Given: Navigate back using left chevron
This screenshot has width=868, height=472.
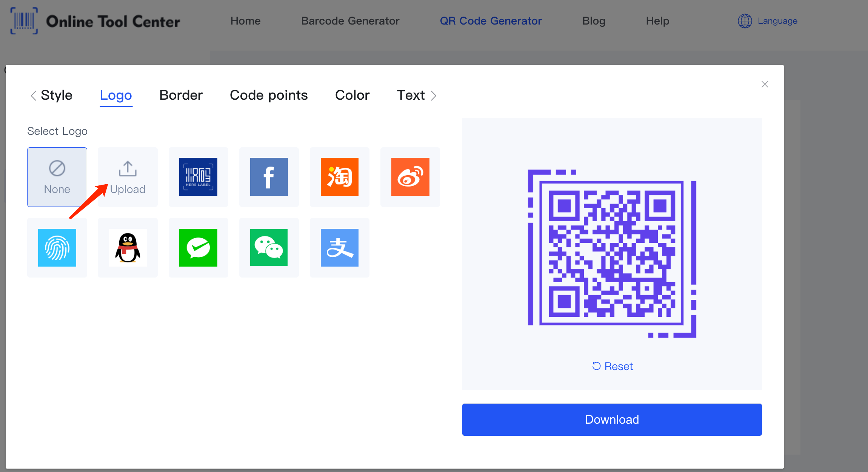Looking at the screenshot, I should (32, 95).
